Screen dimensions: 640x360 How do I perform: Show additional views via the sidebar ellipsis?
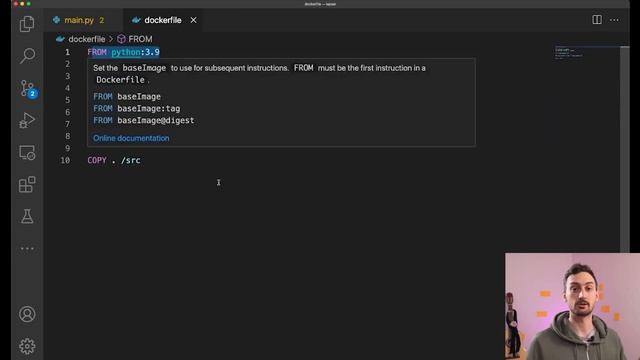(27, 248)
